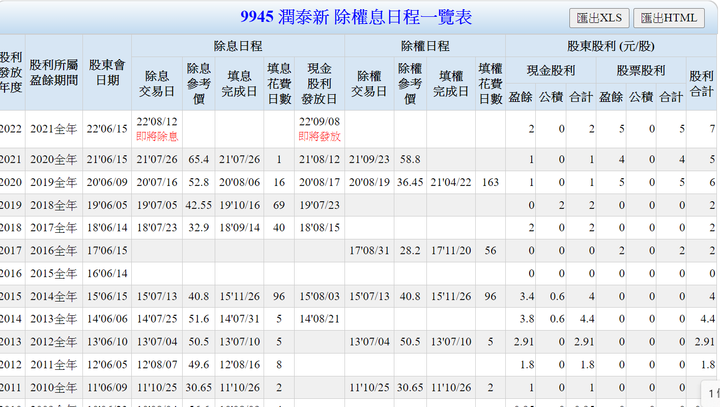Click the 除息日程 header cell
The width and height of the screenshot is (720, 407).
point(238,46)
